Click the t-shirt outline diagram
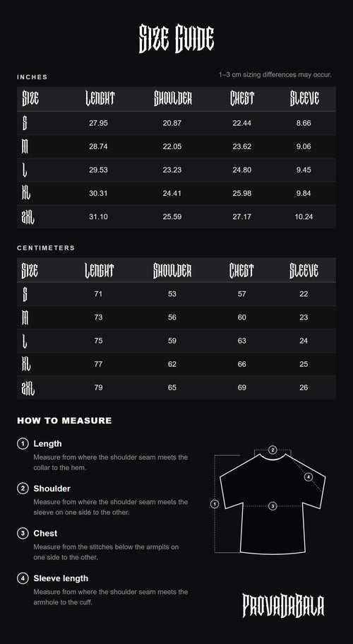353x644 pixels. click(x=273, y=504)
